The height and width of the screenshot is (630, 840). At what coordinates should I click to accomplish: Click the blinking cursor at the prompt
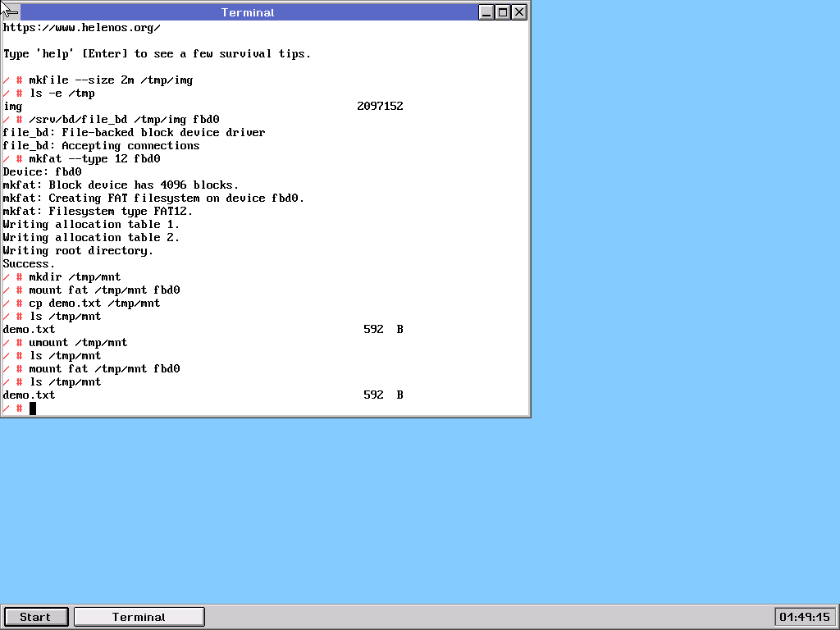point(33,409)
